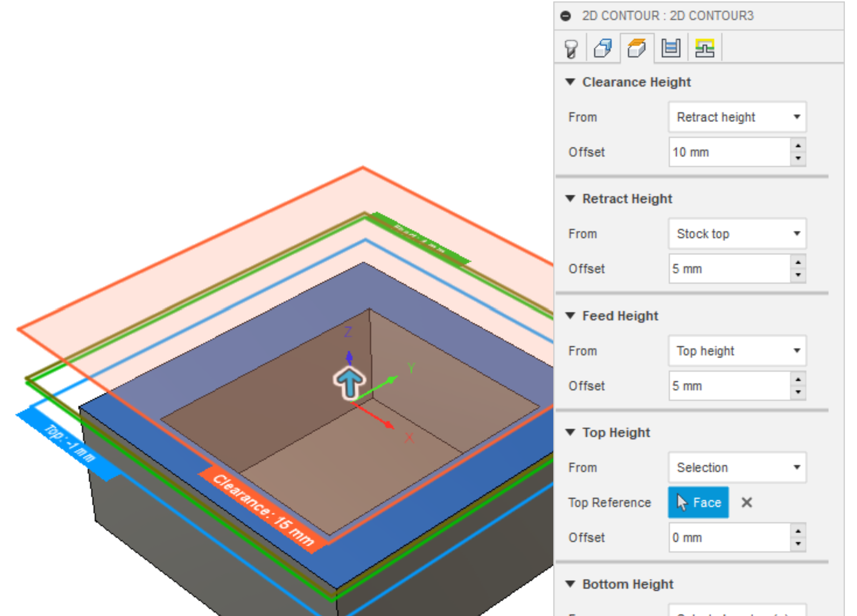The width and height of the screenshot is (857, 616).
Task: Edit the Feed Height offset field
Action: (730, 386)
